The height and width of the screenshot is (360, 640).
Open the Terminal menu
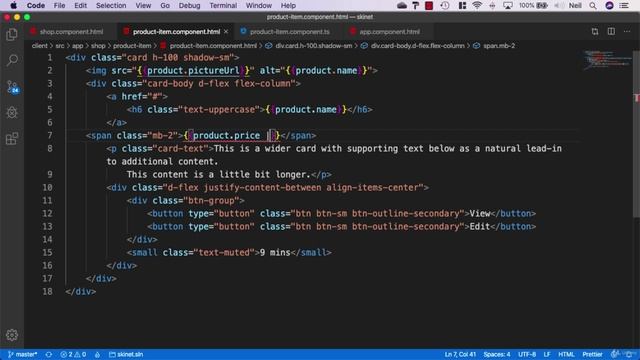[x=223, y=5]
